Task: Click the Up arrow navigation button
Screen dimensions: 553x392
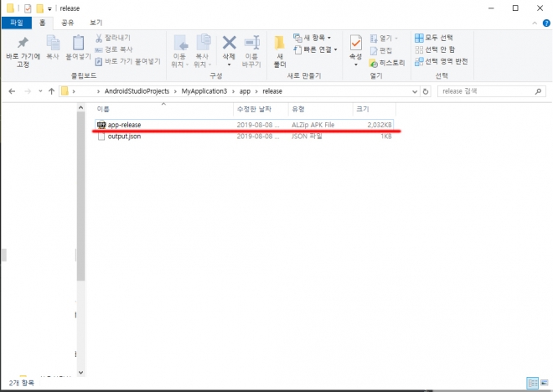Action: click(52, 90)
